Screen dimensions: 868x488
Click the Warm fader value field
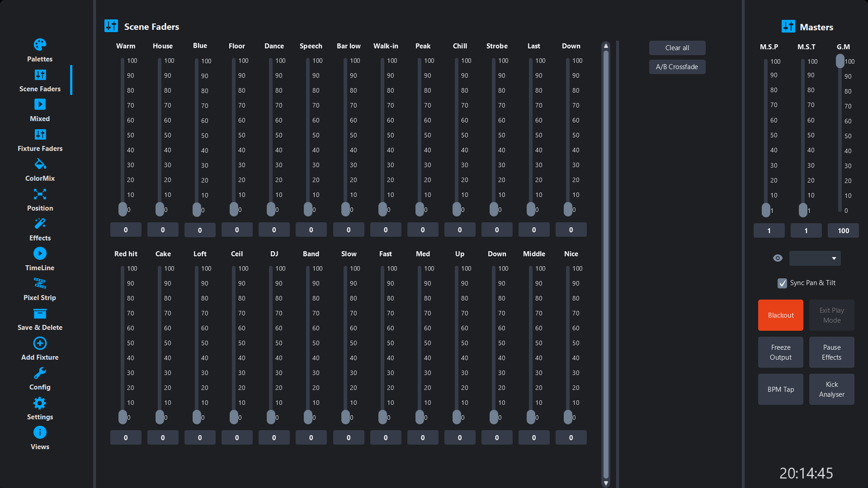click(126, 230)
